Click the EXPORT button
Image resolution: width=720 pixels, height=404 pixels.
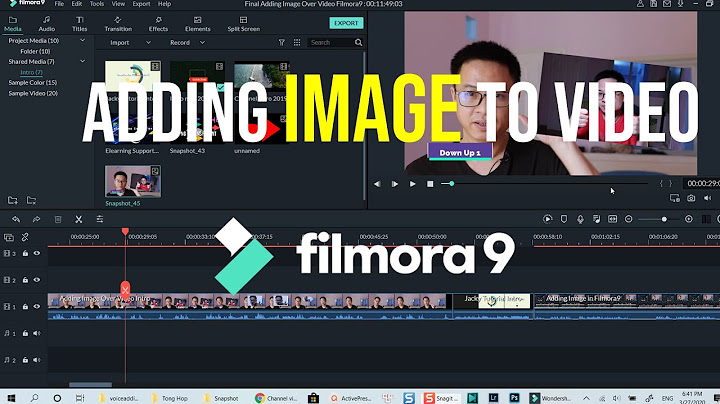pyautogui.click(x=346, y=23)
